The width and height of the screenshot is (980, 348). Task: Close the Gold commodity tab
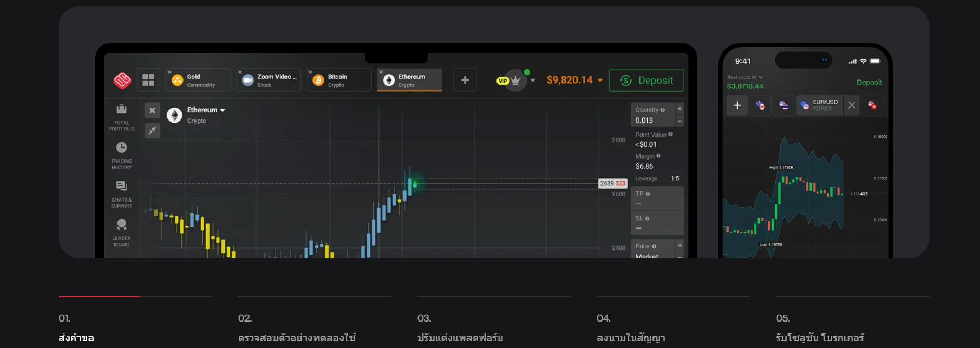169,72
